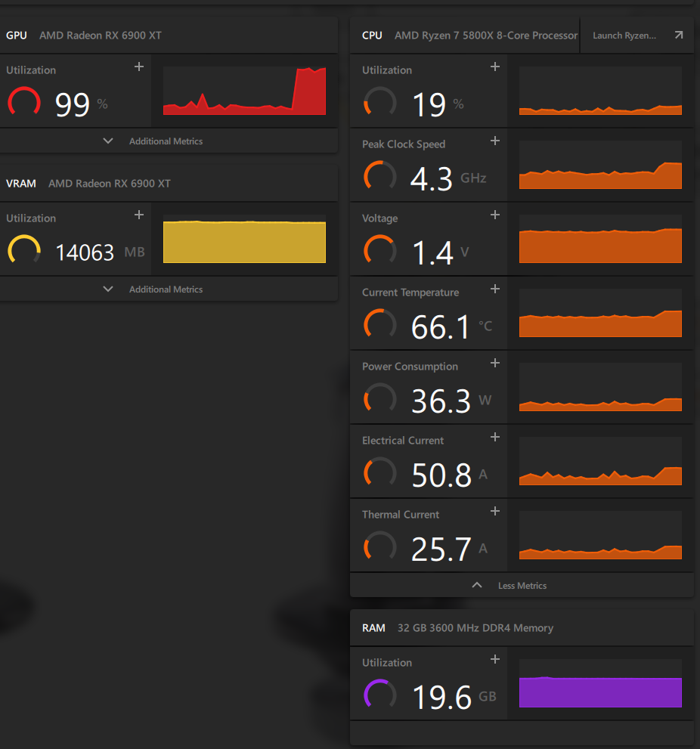This screenshot has height=749, width=700.
Task: Click the plus icon for VRAM Utilization
Action: pos(139,215)
